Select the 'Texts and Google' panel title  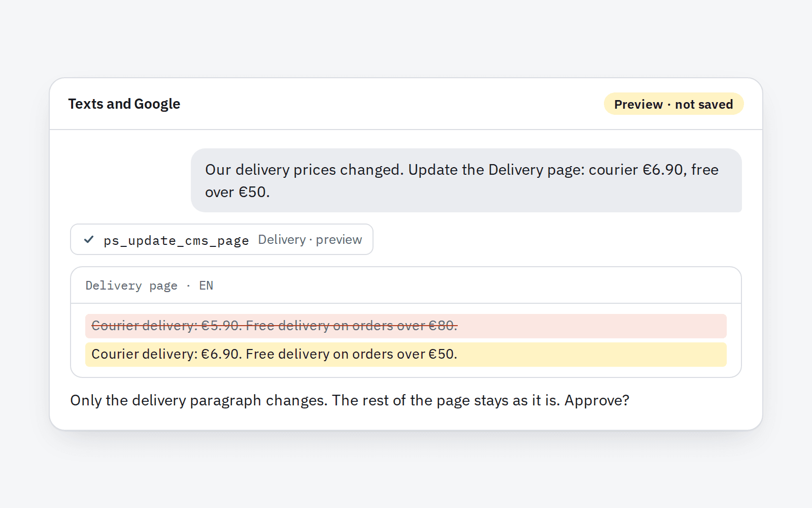pyautogui.click(x=124, y=104)
